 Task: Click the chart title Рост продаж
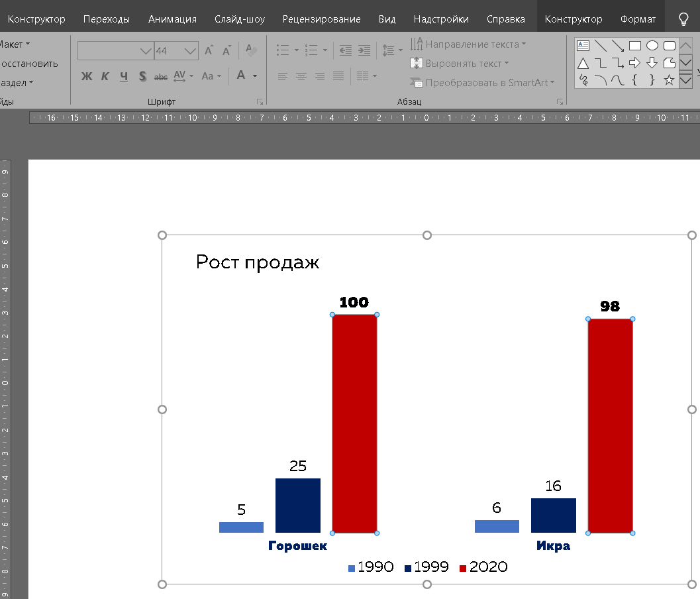click(x=258, y=262)
